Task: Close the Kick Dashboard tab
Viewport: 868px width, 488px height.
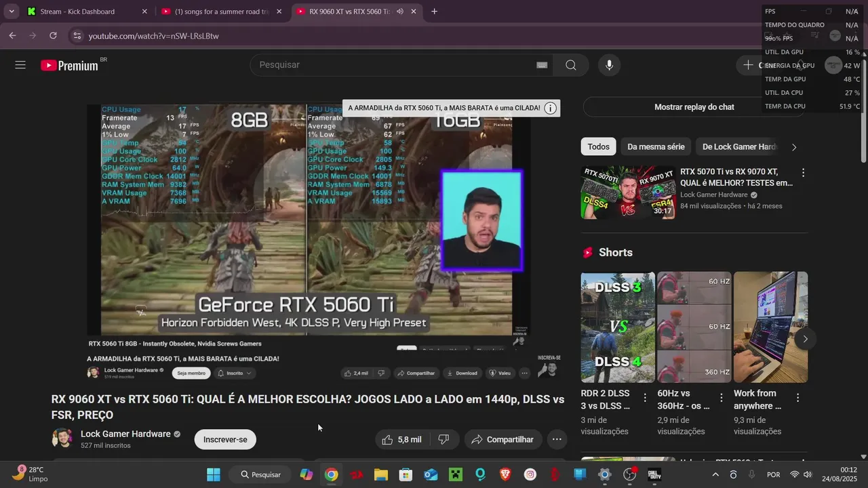Action: pos(144,12)
